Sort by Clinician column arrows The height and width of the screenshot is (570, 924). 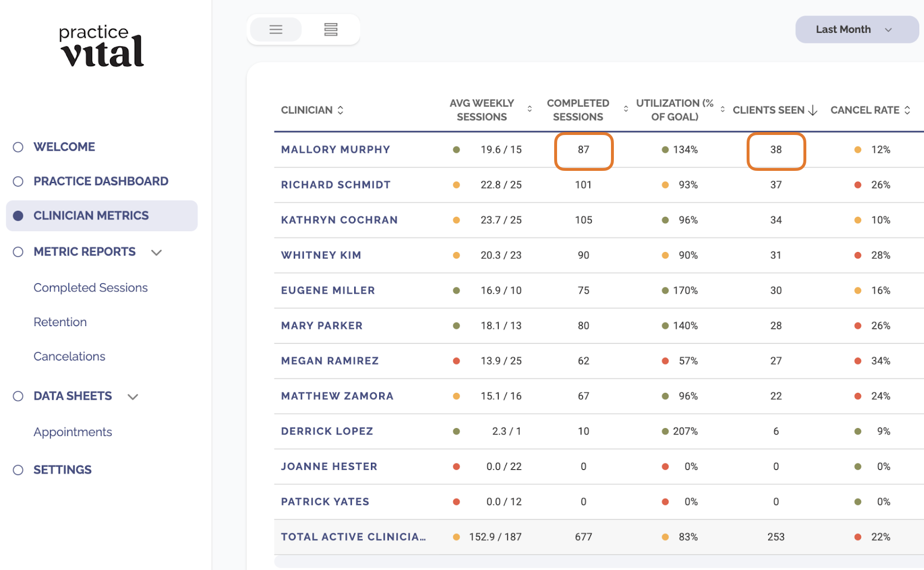(340, 110)
